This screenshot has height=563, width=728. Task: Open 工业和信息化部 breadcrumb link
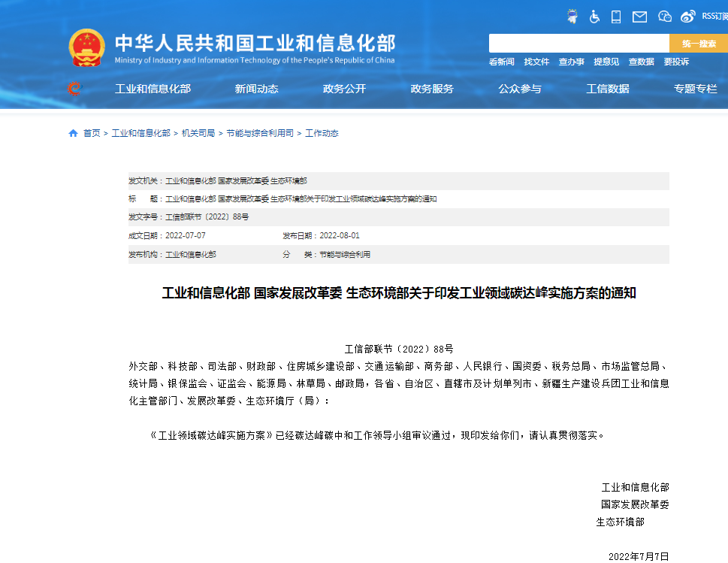click(x=140, y=133)
